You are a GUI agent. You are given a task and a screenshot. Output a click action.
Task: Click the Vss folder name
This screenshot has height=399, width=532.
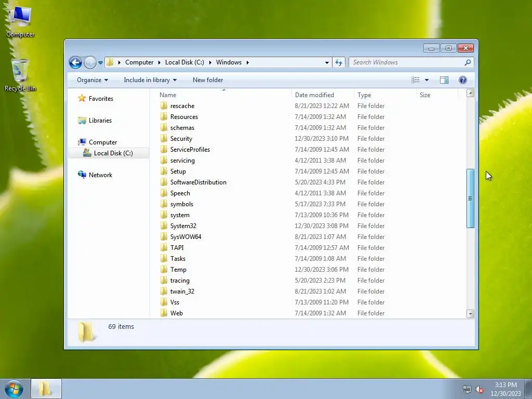tap(175, 302)
